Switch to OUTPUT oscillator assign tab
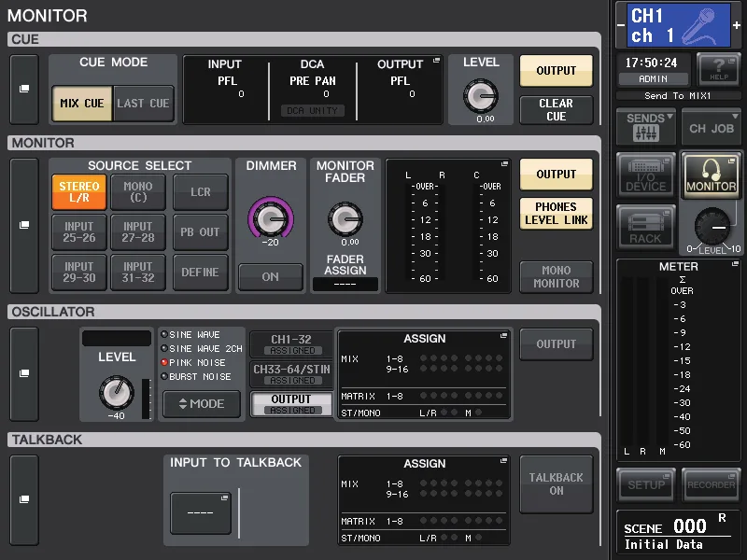 point(291,404)
